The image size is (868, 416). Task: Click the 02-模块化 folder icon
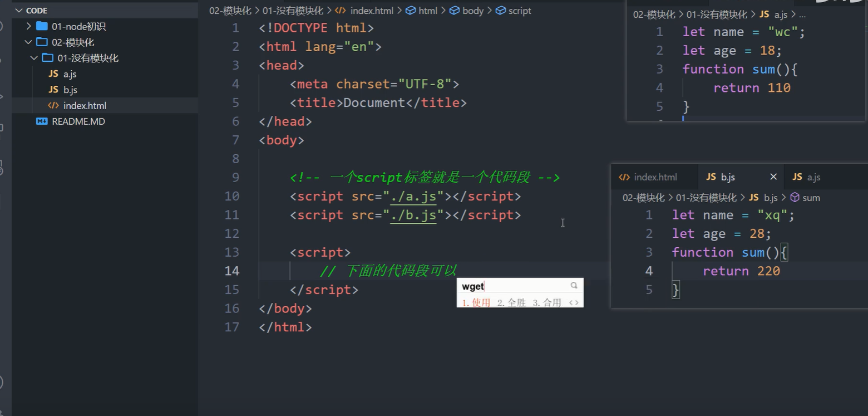(x=42, y=42)
